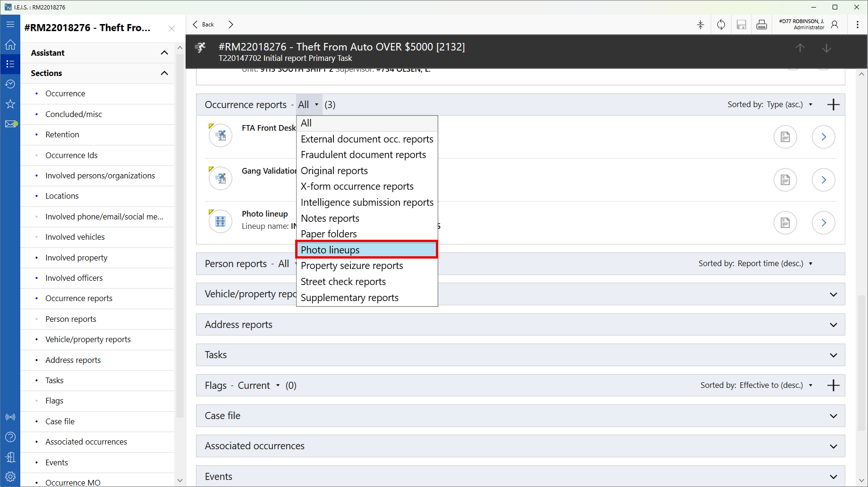Collapse the Sections panel in sidebar

point(164,73)
